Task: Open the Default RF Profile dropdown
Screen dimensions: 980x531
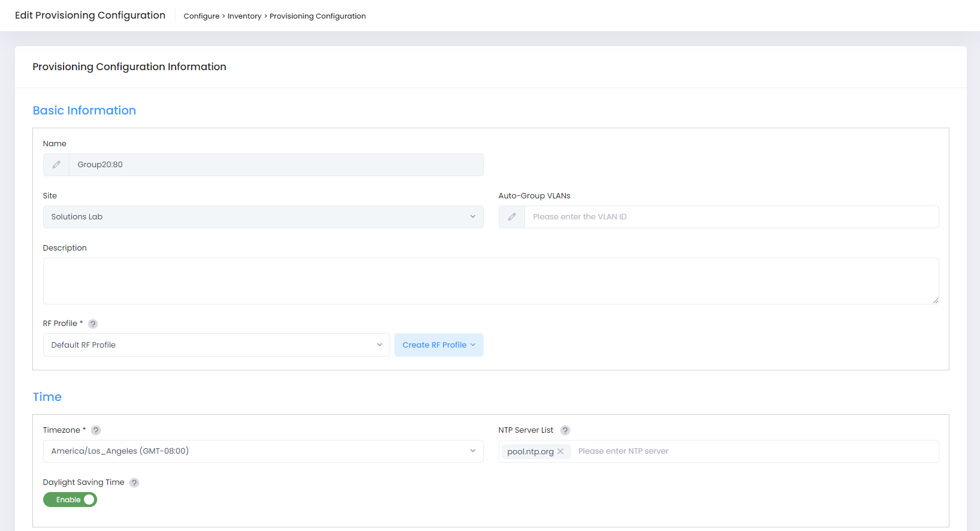Action: [x=216, y=345]
